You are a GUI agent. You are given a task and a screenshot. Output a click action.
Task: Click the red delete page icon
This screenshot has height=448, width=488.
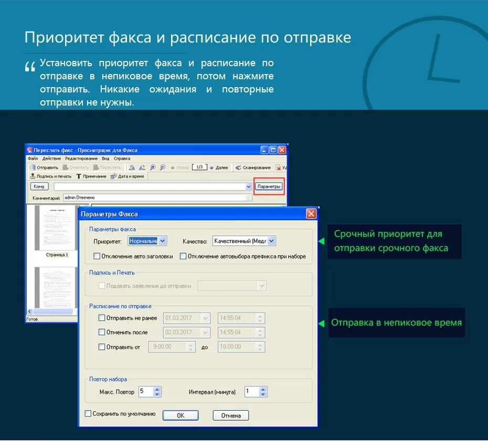click(x=279, y=168)
